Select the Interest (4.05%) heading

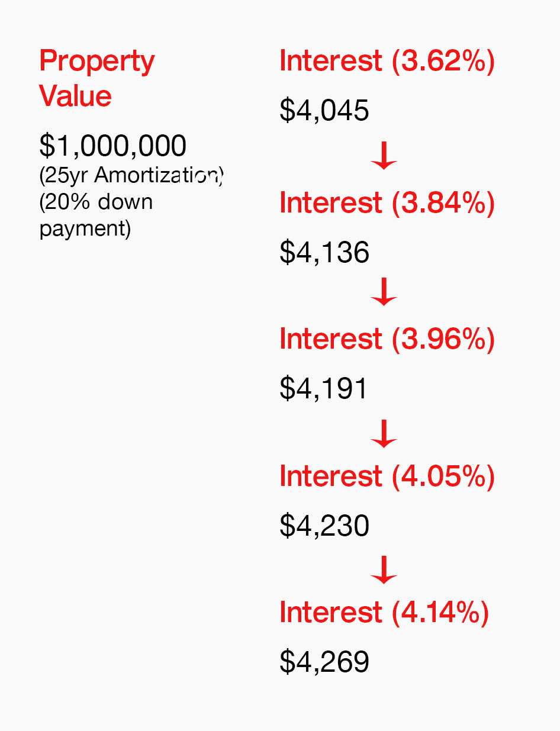point(387,476)
